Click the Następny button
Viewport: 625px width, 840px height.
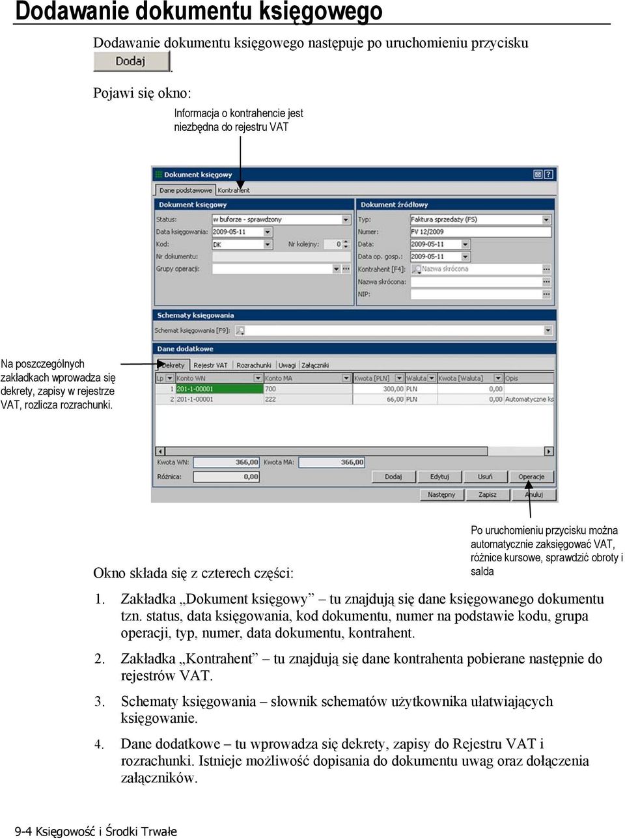(441, 495)
